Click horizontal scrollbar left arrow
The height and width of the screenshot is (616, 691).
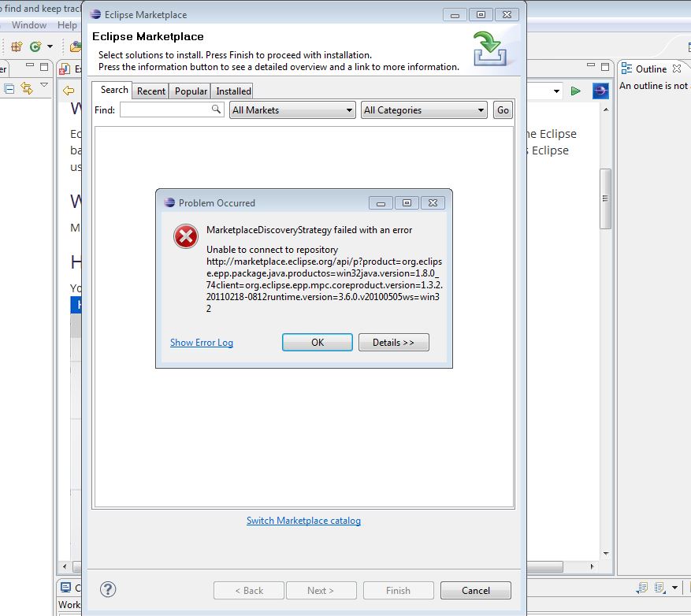pyautogui.click(x=65, y=566)
